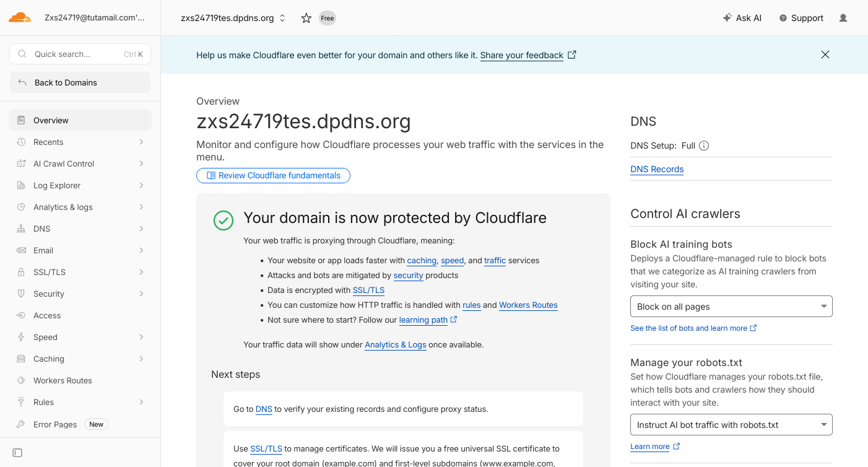Click DNS link in Next steps card
868x467 pixels.
[x=264, y=409]
